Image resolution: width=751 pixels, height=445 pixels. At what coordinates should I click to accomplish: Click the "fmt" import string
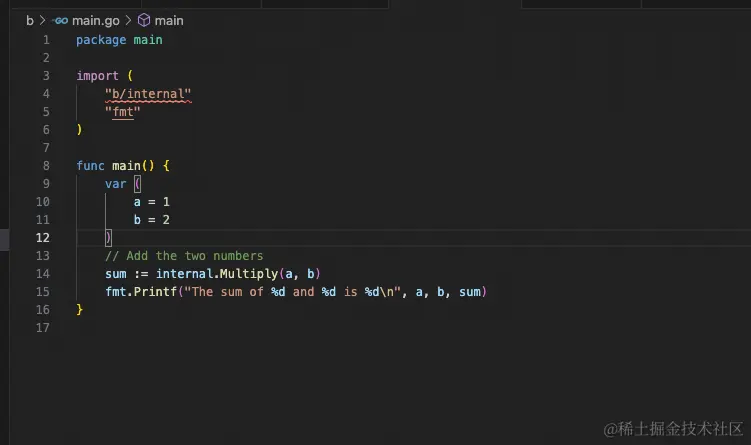tap(123, 112)
